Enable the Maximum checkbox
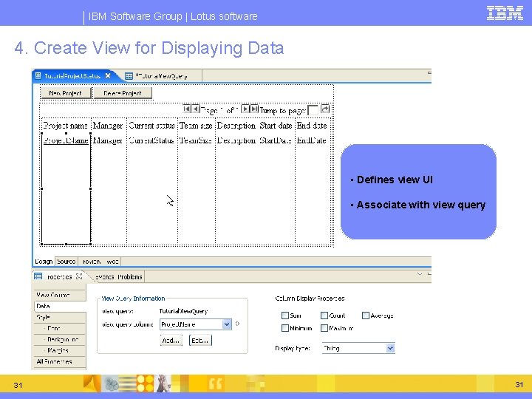This screenshot has height=399, width=532. click(x=324, y=328)
